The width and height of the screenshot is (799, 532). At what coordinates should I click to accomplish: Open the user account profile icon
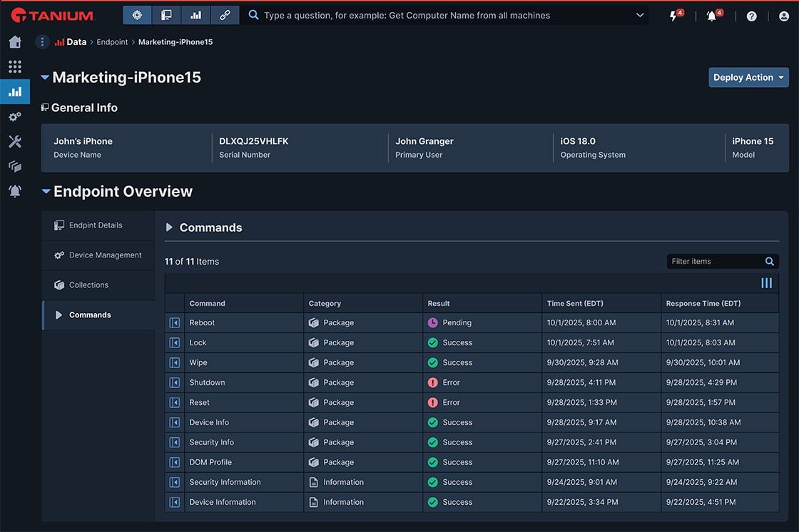pyautogui.click(x=784, y=16)
